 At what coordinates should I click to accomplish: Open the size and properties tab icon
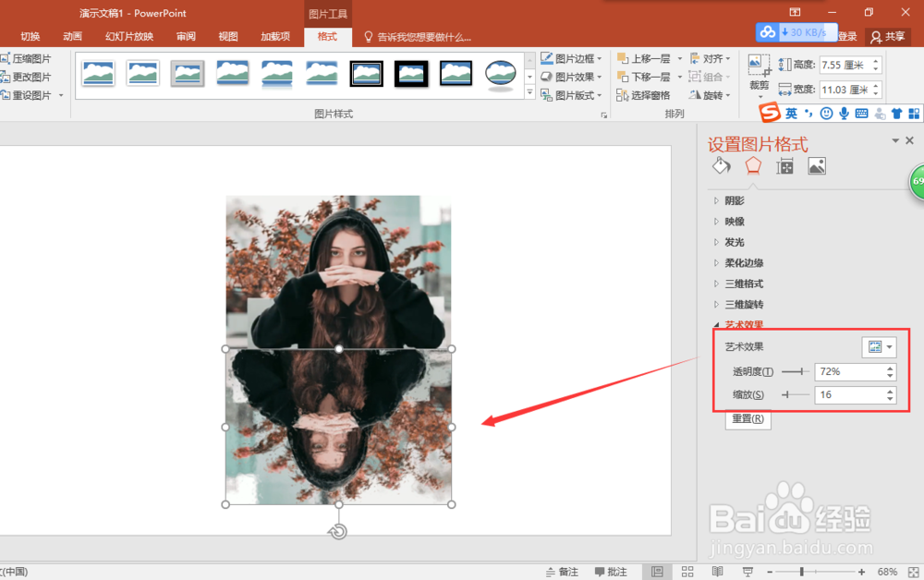pyautogui.click(x=784, y=166)
